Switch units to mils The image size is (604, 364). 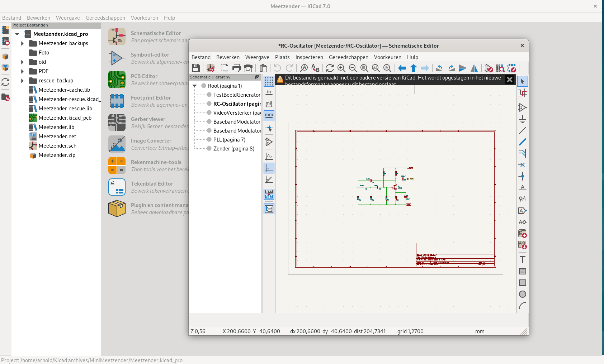[269, 104]
